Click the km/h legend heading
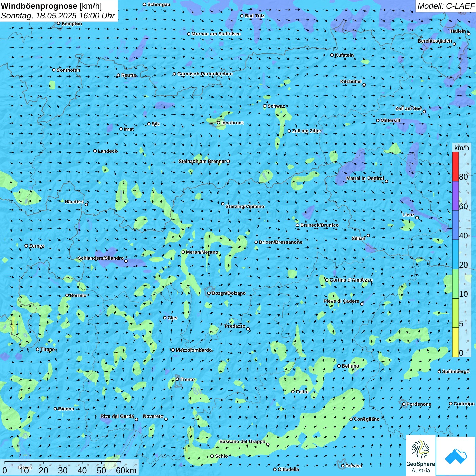 [x=461, y=148]
